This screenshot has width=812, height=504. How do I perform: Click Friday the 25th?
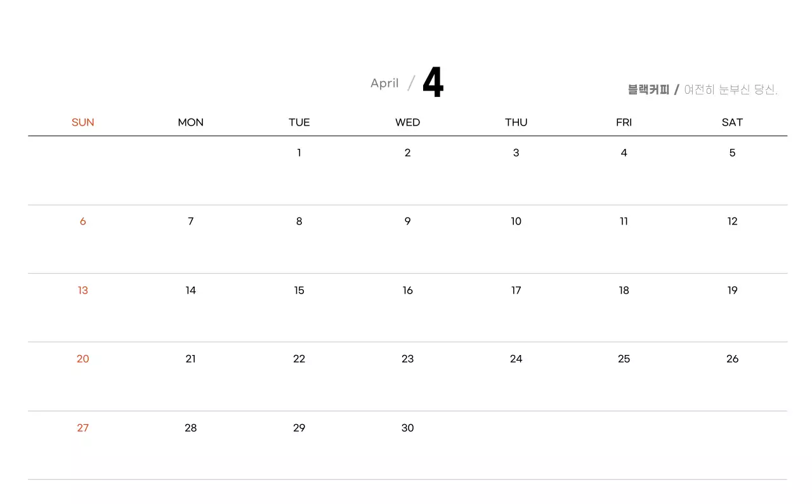click(x=624, y=359)
